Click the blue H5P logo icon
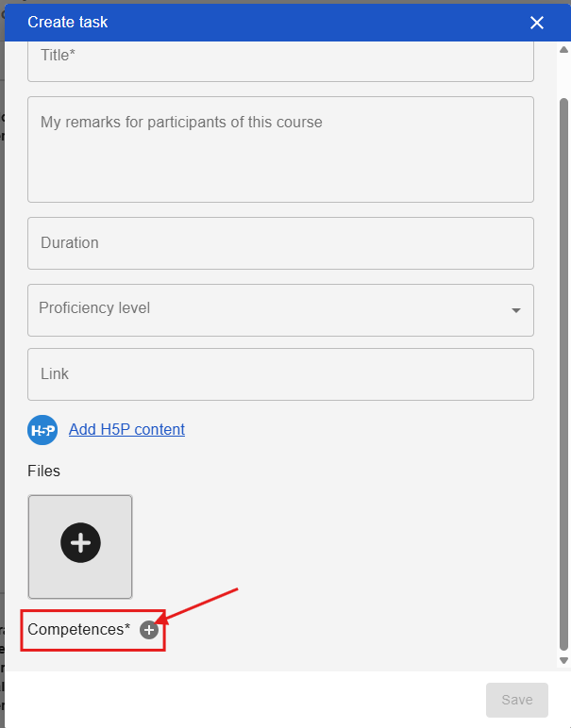This screenshot has height=728, width=571. point(42,430)
